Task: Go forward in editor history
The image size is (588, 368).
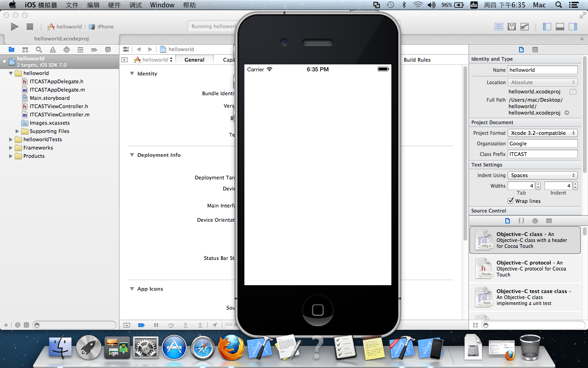Action: pos(150,49)
